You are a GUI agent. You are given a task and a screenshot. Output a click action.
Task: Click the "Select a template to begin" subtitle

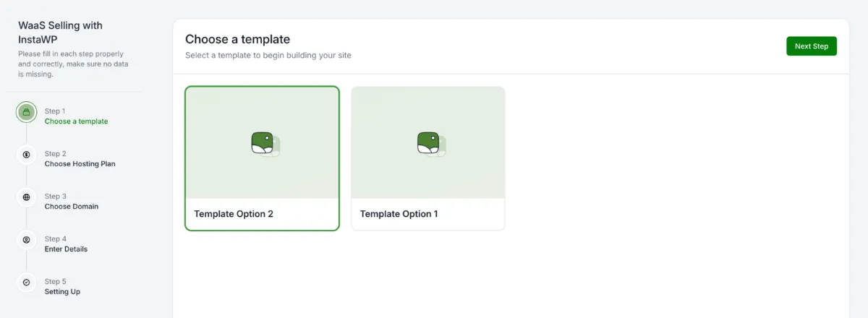[268, 55]
